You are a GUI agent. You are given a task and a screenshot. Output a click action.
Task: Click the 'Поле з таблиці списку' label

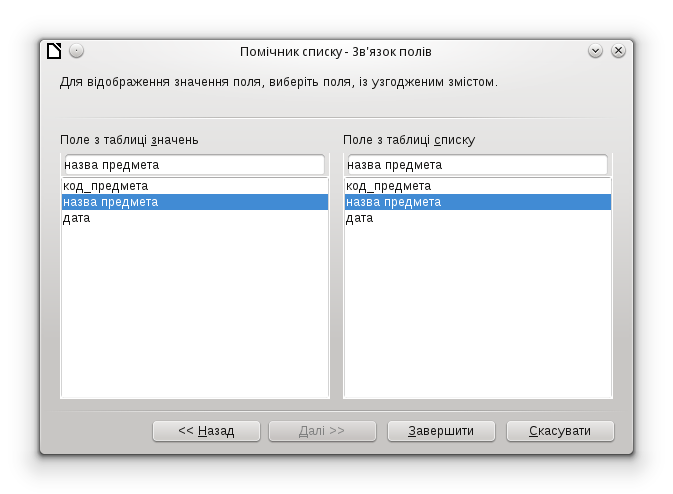408,140
